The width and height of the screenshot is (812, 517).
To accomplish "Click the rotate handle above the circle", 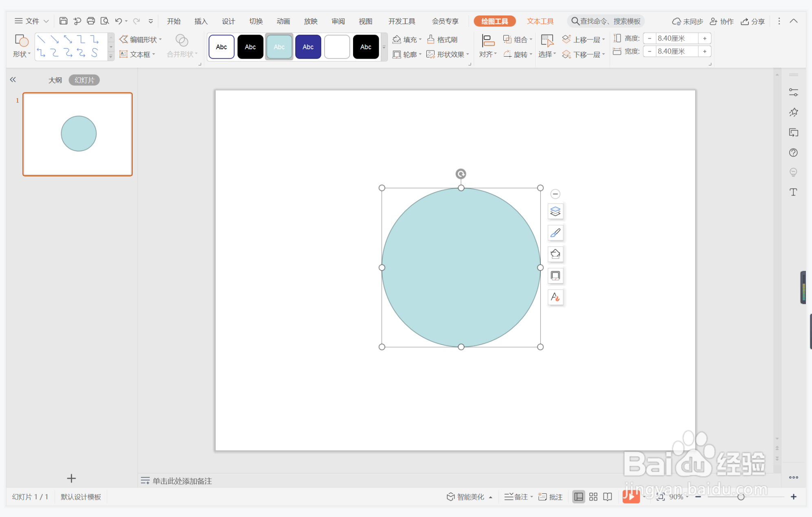I will coord(461,174).
